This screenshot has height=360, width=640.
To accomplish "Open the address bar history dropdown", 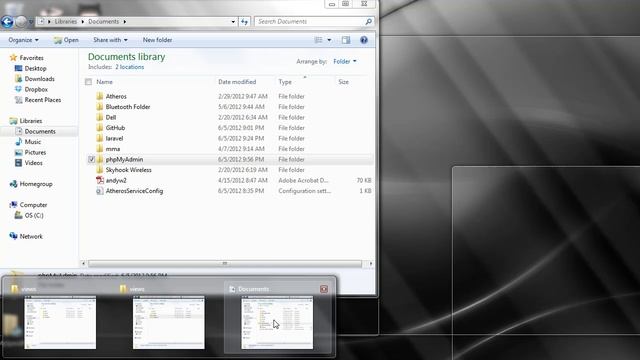I will tap(233, 22).
